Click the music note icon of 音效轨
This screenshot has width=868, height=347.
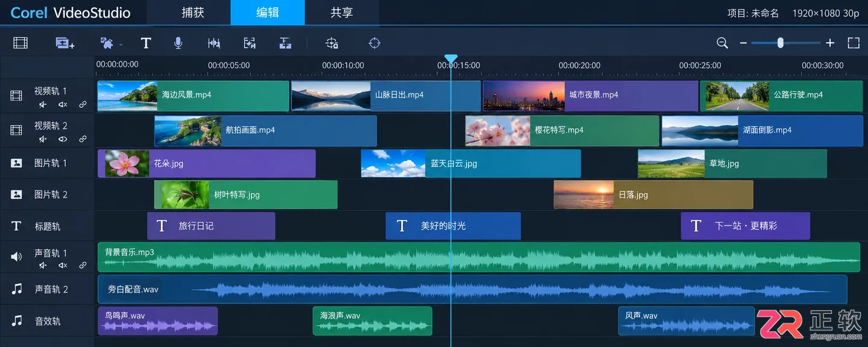coord(17,320)
